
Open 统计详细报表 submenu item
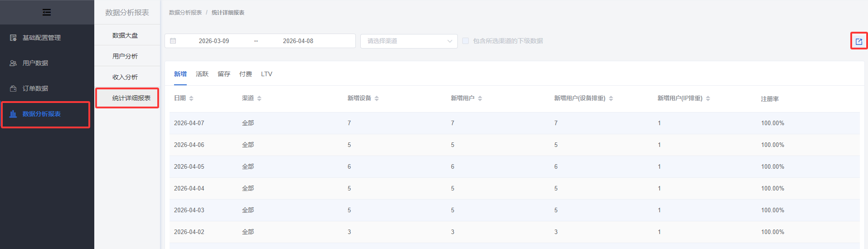click(127, 98)
